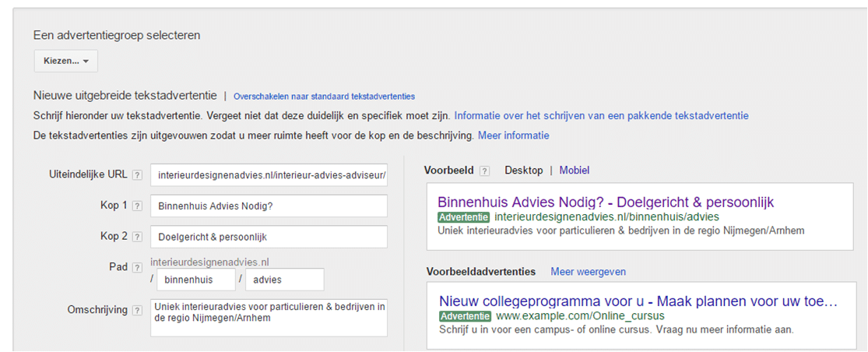Open the help icon beside Uiteindelijke URL
The image size is (868, 352).
[137, 175]
